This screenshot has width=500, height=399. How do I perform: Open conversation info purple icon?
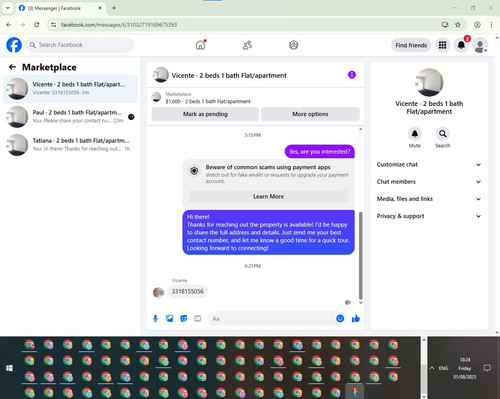point(352,75)
